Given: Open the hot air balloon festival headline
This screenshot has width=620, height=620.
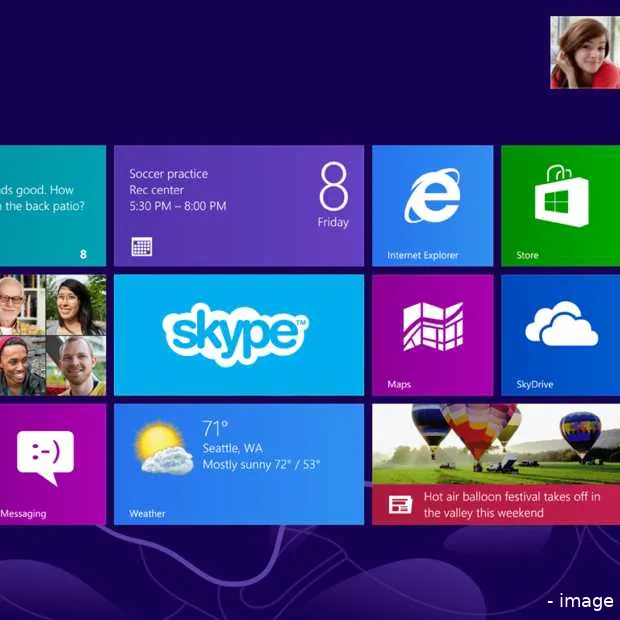Looking at the screenshot, I should click(512, 505).
